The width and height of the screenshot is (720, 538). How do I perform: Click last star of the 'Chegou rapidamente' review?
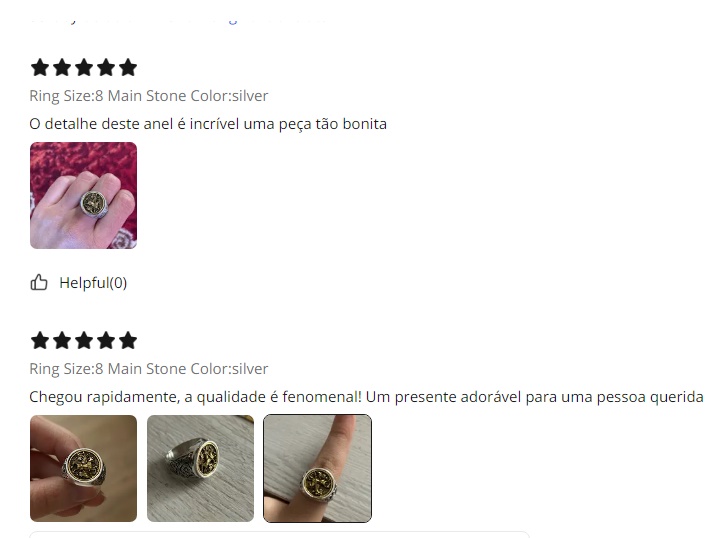(x=128, y=341)
